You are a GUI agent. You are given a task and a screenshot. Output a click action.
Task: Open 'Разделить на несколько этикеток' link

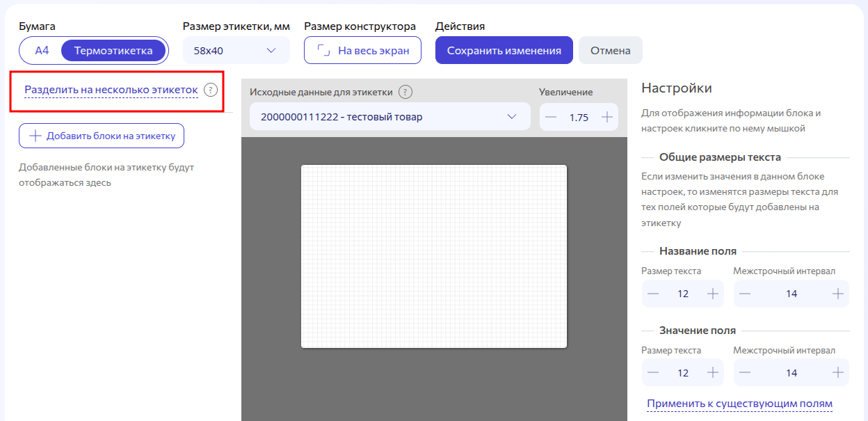click(x=111, y=90)
